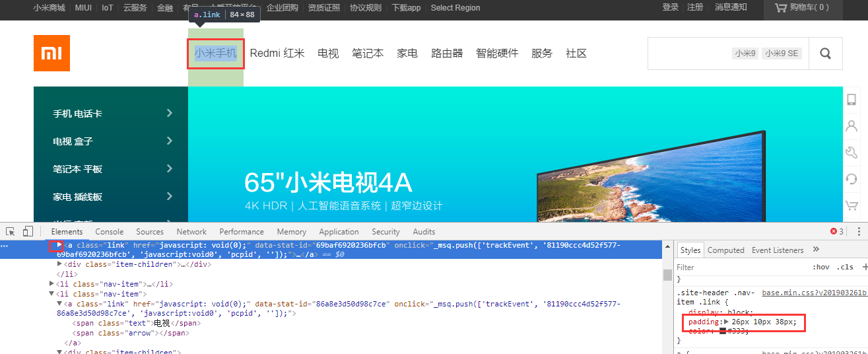Expand the collapsed li nav-item node
The image size is (868, 354).
52,284
